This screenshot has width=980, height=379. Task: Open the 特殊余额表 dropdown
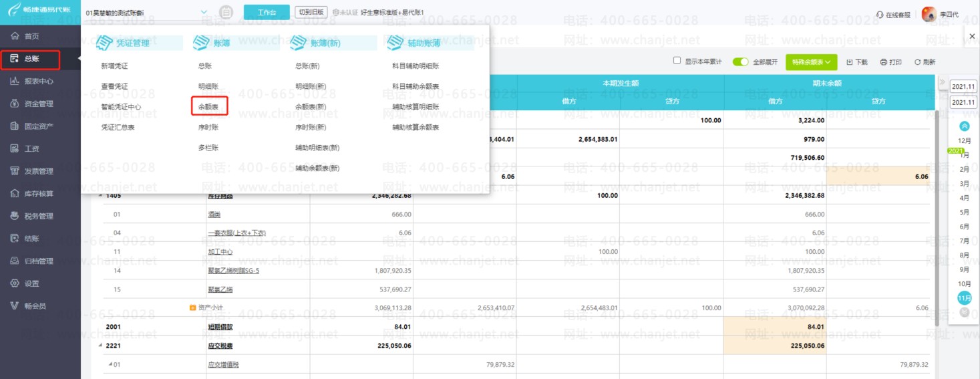(811, 61)
